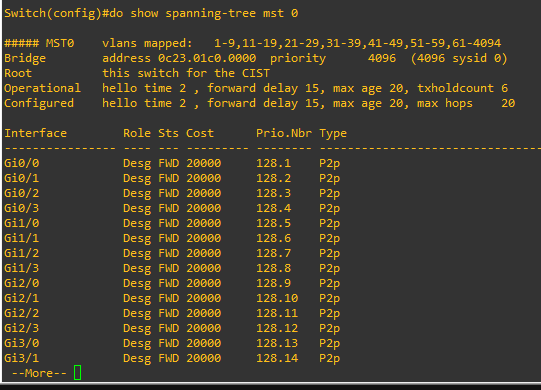Select port priority '128.1'
Screen dimensions: 541x390
tap(274, 163)
